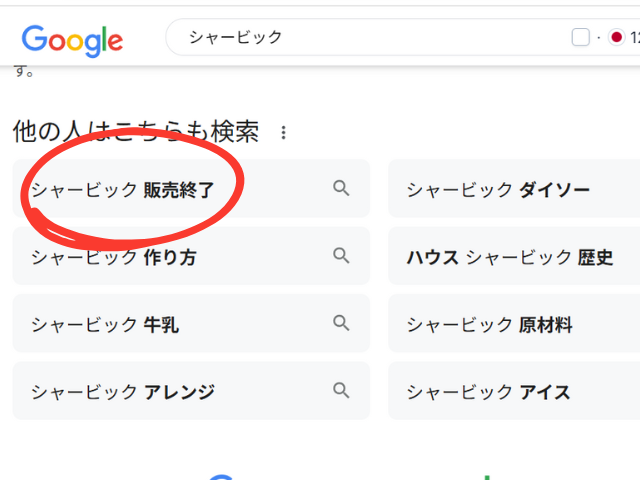Select the suggestion シャービック 牛乳
Image resolution: width=640 pixels, height=480 pixels.
pyautogui.click(x=191, y=323)
